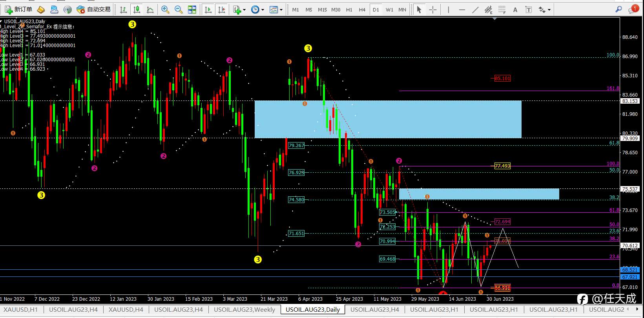The width and height of the screenshot is (644, 318).
Task: Click the 74.580 price label
Action: (296, 199)
